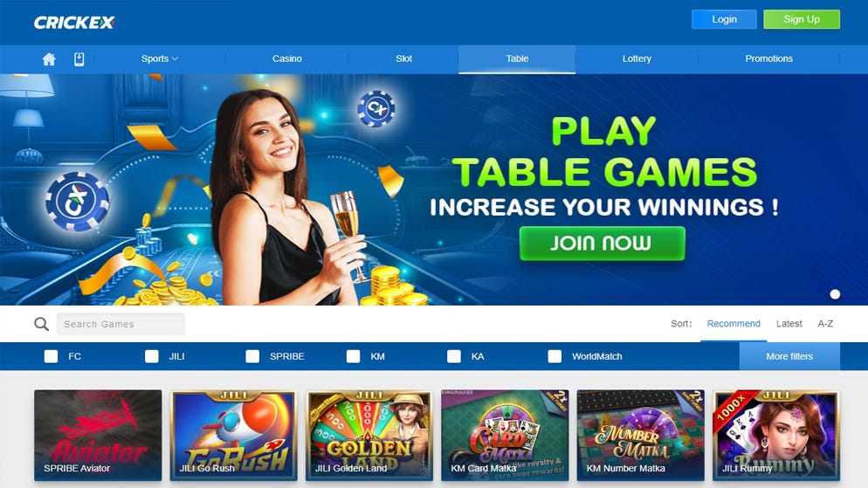Viewport: 868px width, 488px height.
Task: Expand More filters panel
Action: pyautogui.click(x=789, y=356)
